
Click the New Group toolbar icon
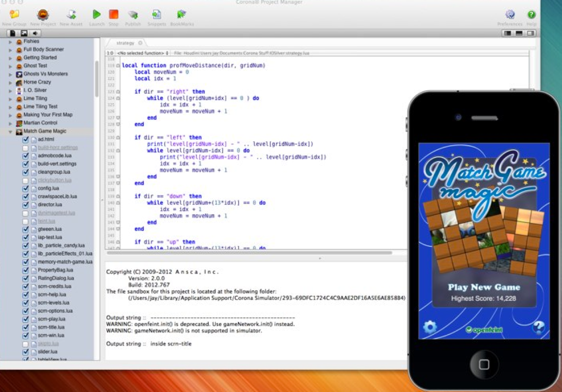[14, 15]
